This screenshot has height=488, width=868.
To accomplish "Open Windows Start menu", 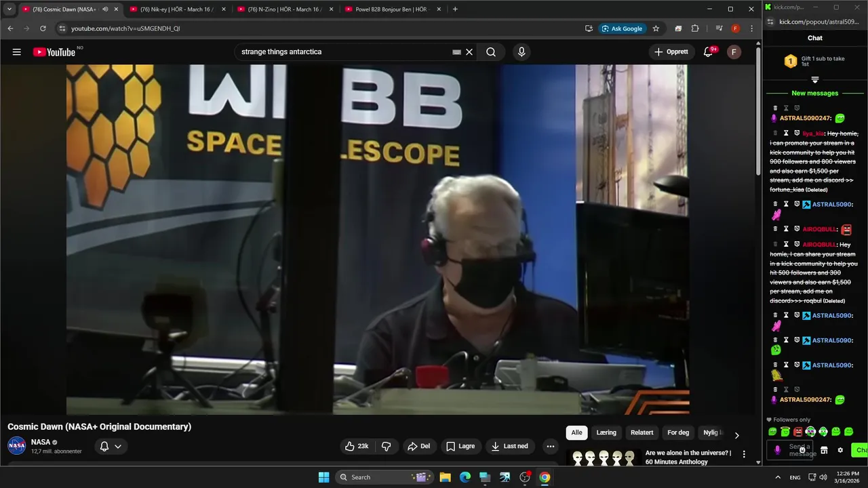I will 323,477.
